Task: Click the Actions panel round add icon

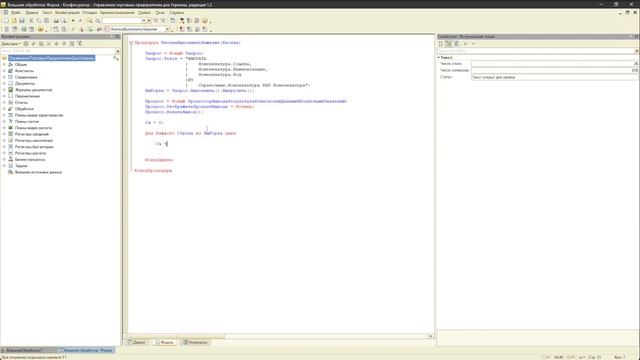Action: coord(26,43)
